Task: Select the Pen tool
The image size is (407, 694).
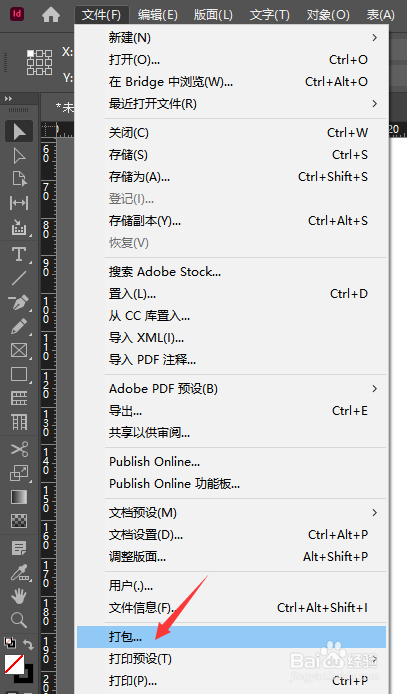Action: (x=19, y=302)
